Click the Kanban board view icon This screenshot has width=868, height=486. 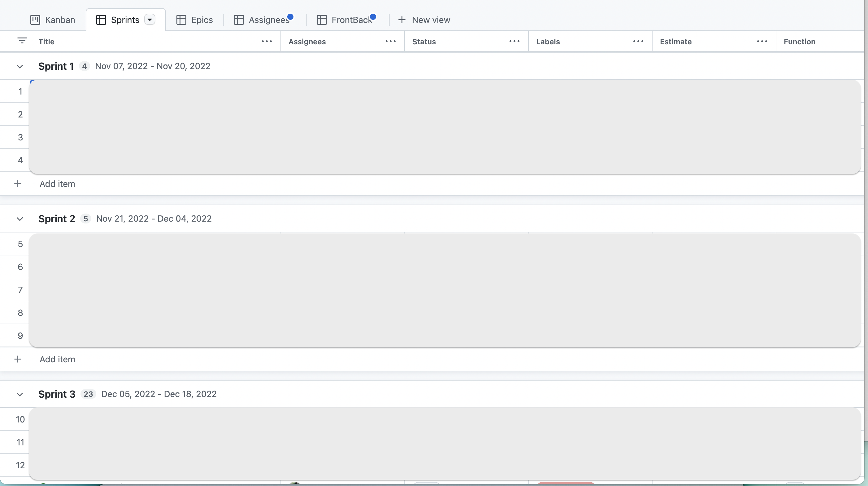[x=35, y=20]
